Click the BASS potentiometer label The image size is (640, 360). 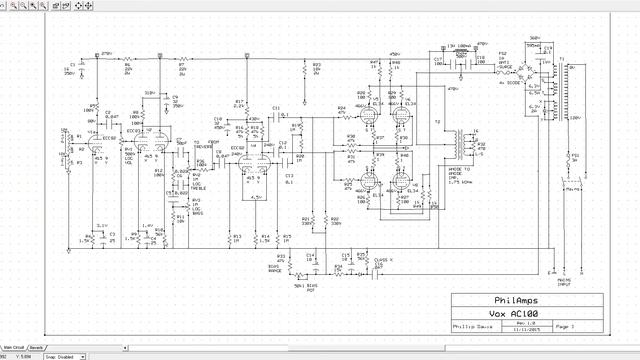pyautogui.click(x=197, y=213)
